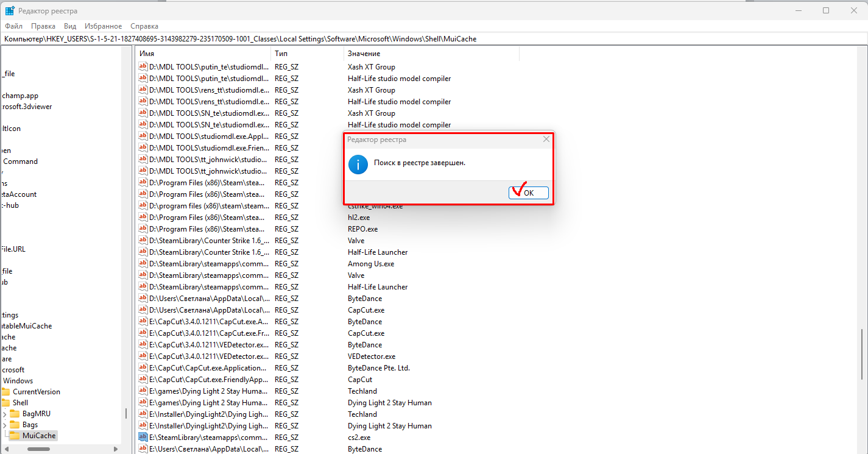Select the utableMuiCache tree entry
868x454 pixels.
coord(26,326)
